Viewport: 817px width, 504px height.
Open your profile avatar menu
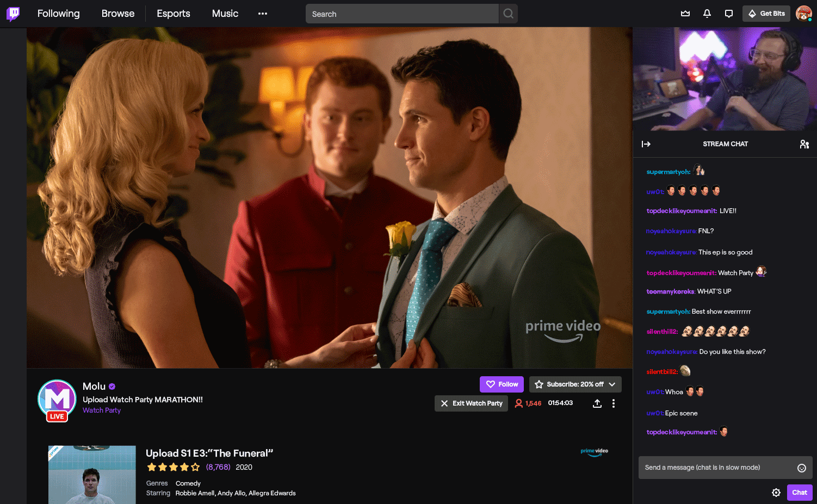804,13
